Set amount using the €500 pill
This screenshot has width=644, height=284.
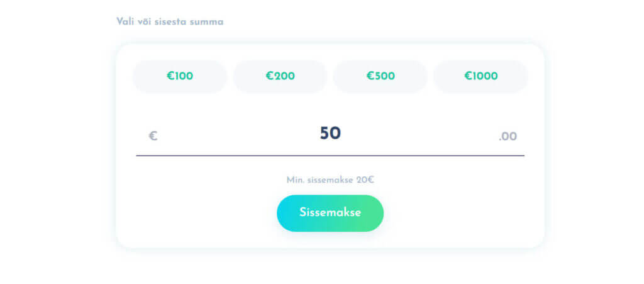pyautogui.click(x=380, y=76)
